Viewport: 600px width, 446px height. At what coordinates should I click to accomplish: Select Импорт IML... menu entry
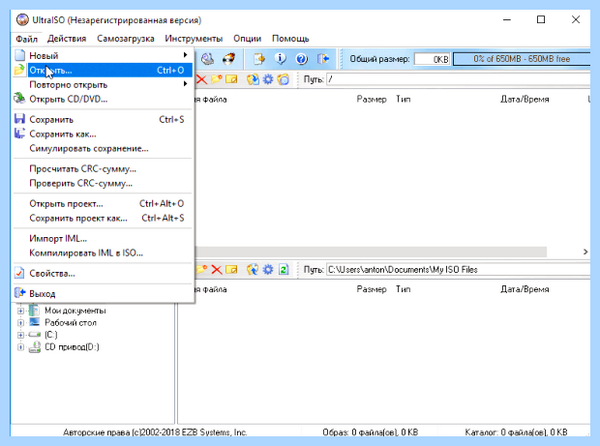(x=103, y=238)
